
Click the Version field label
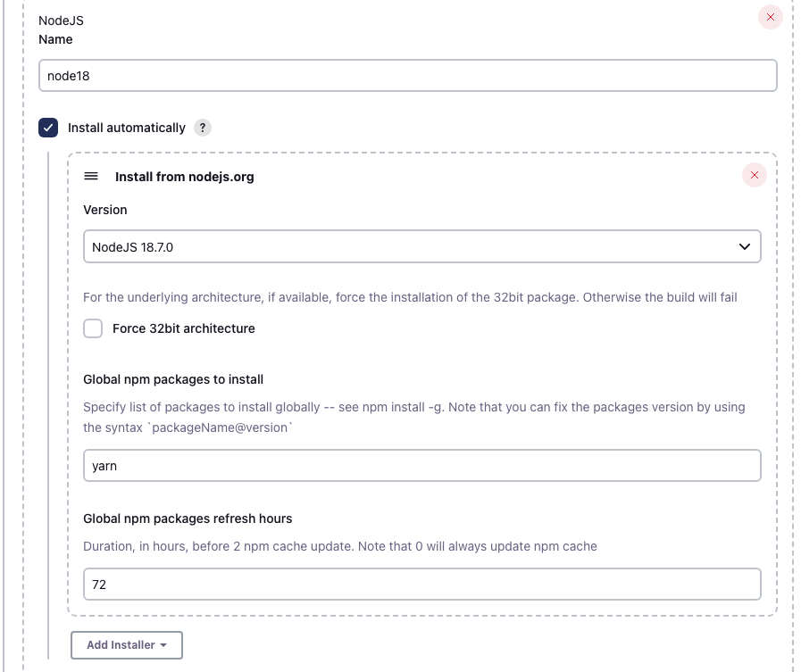[x=105, y=210]
